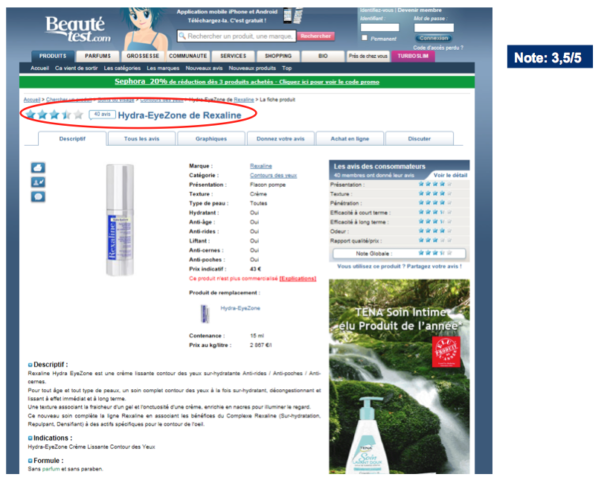Click the Présentation star rating

[435, 184]
